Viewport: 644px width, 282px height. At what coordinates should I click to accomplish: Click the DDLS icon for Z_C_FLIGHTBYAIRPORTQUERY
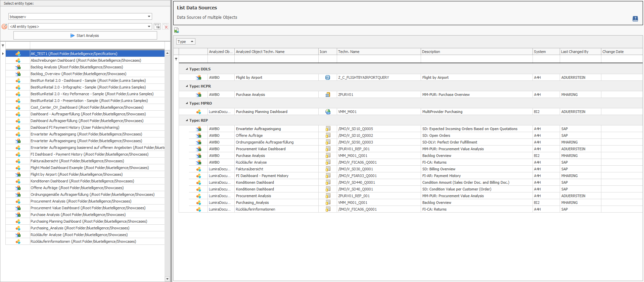[x=327, y=77]
